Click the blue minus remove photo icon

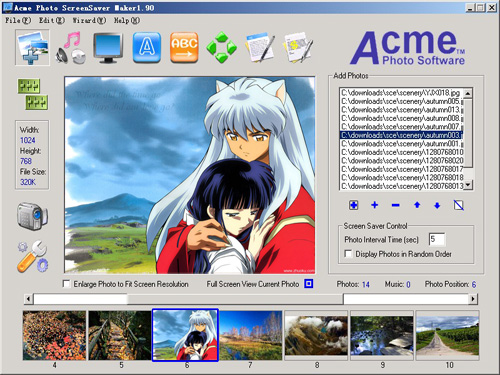coord(396,205)
